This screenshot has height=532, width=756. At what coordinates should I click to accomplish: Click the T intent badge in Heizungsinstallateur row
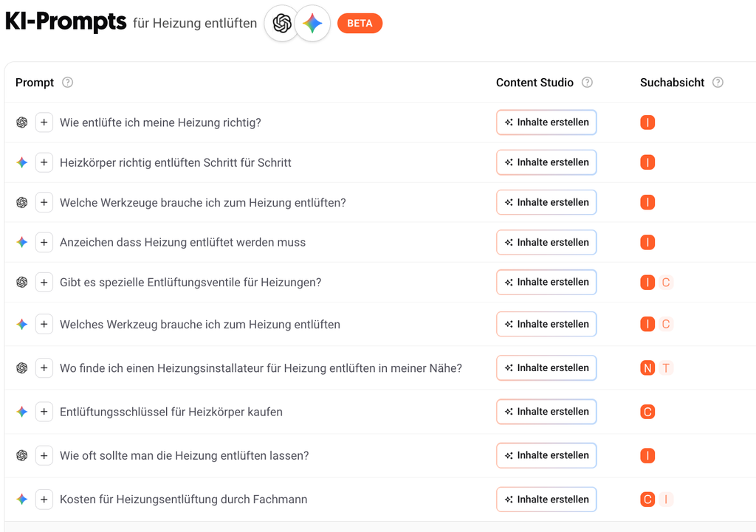pyautogui.click(x=666, y=368)
